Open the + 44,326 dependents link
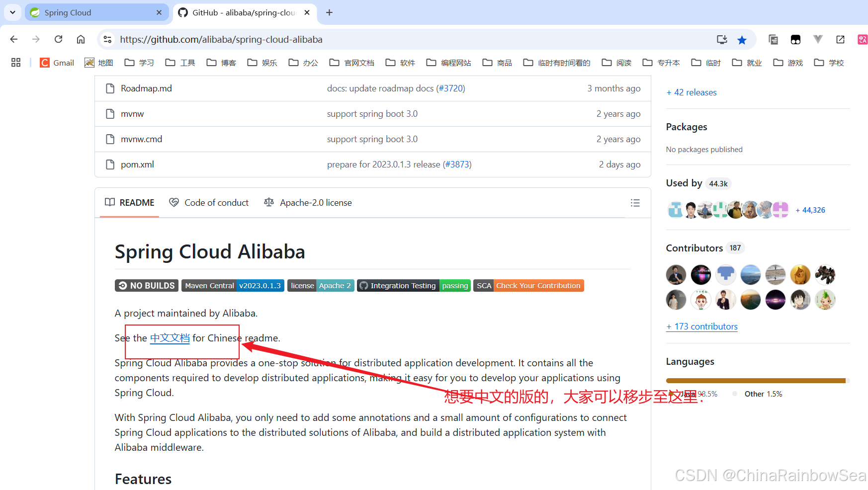 coord(810,210)
